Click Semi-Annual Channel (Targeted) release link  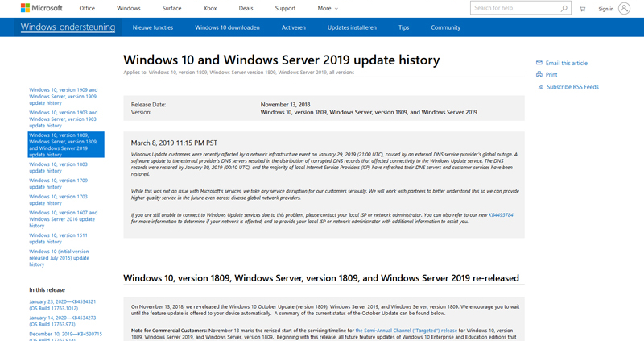[x=406, y=331]
